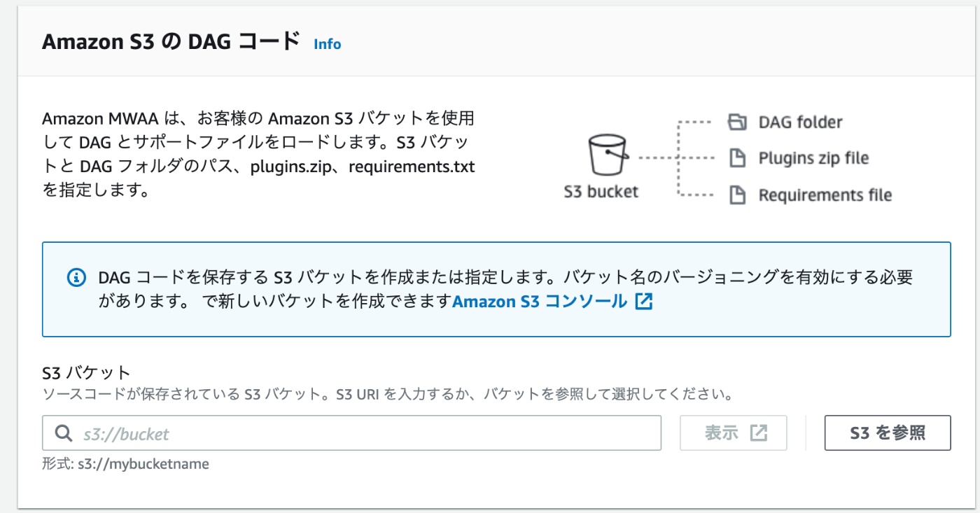The image size is (980, 513).
Task: Select the DAG folder icon
Action: 738,122
